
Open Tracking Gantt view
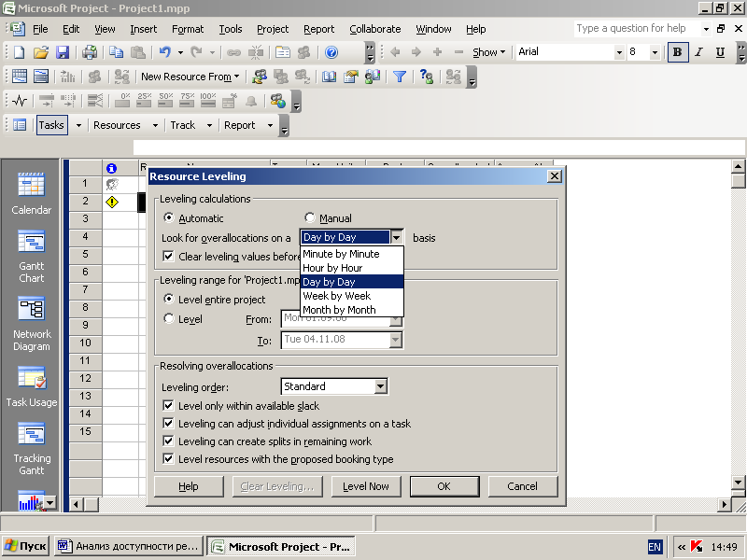point(32,449)
